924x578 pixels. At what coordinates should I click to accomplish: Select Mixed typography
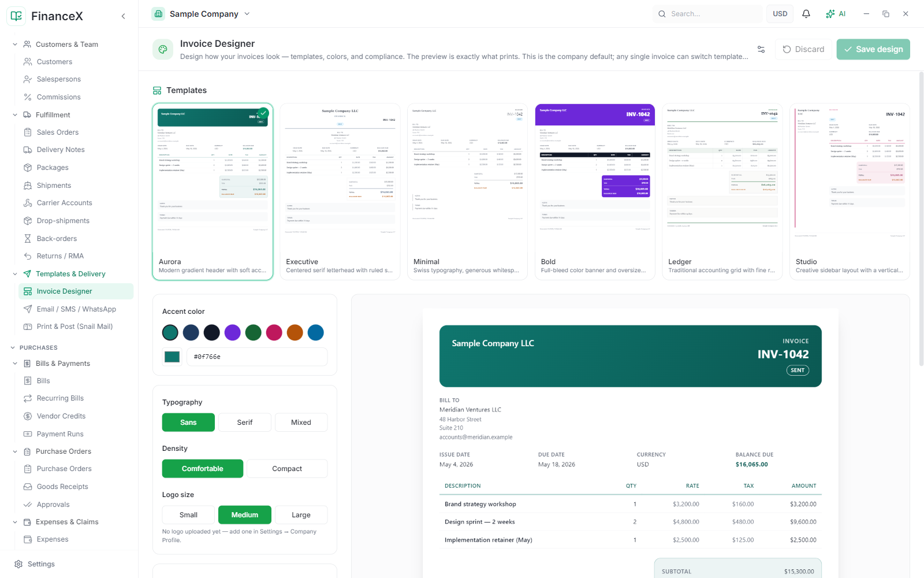click(301, 423)
